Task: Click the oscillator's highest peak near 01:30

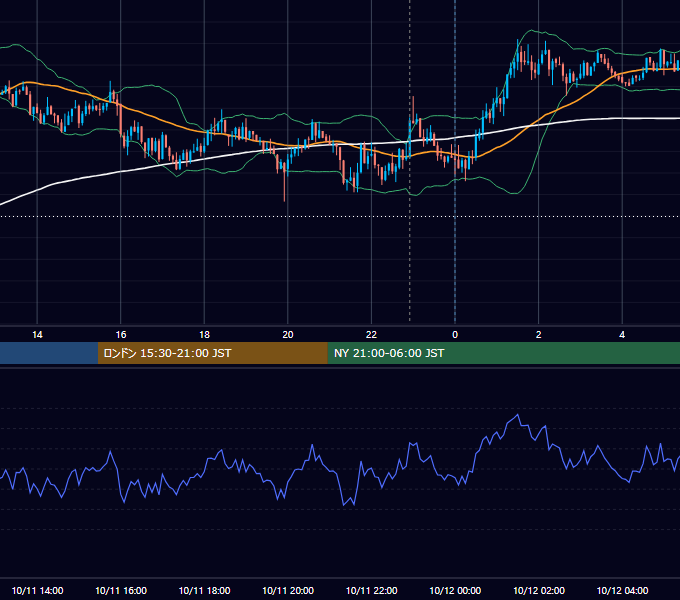Action: tap(517, 415)
